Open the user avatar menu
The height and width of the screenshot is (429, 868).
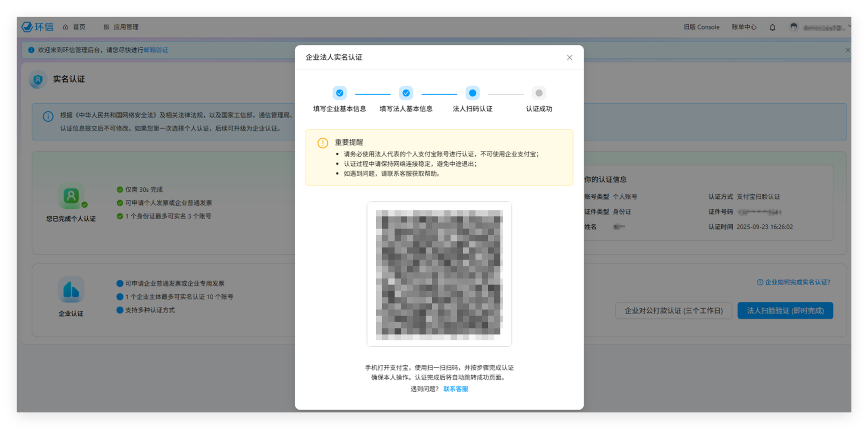[x=793, y=27]
